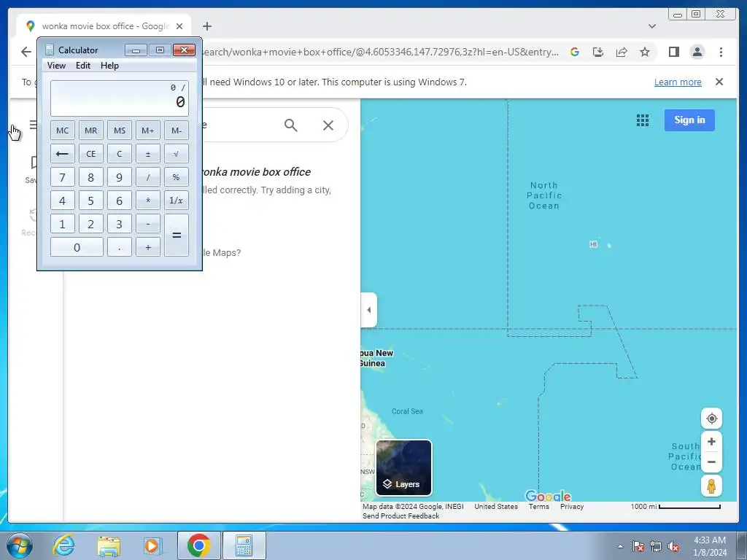Click the Calculator C clear button
The image size is (747, 560).
(x=119, y=154)
